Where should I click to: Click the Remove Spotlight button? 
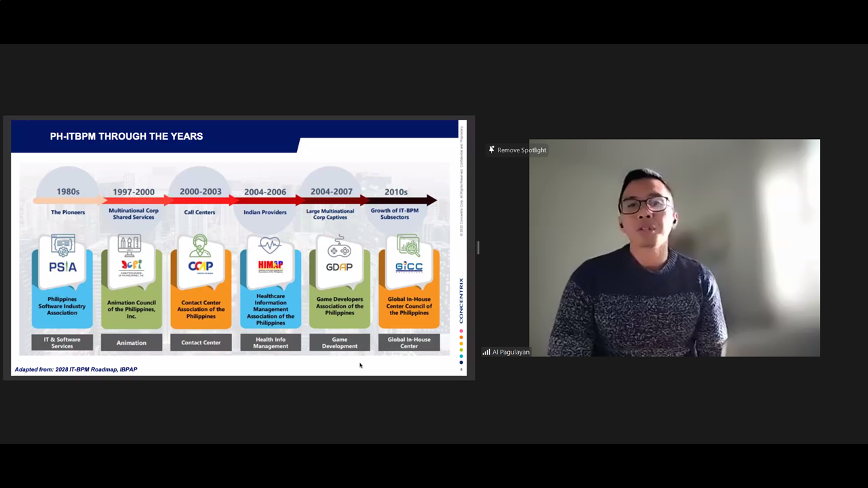point(517,150)
